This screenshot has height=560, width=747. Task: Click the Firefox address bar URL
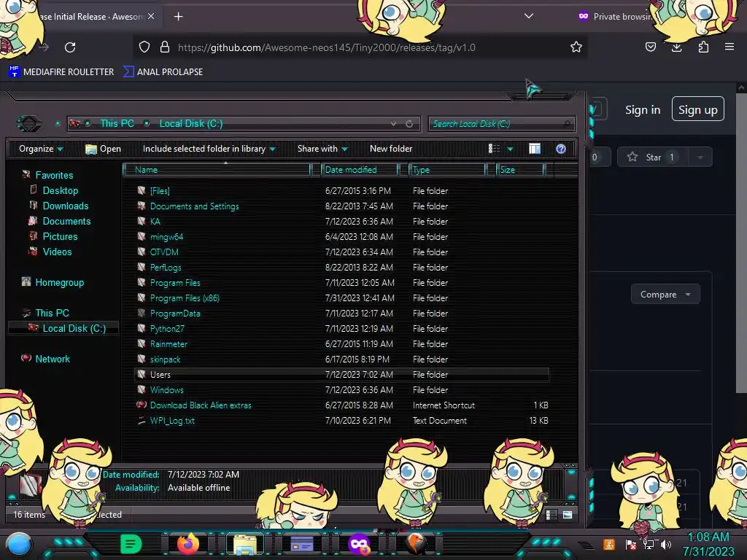(x=326, y=47)
